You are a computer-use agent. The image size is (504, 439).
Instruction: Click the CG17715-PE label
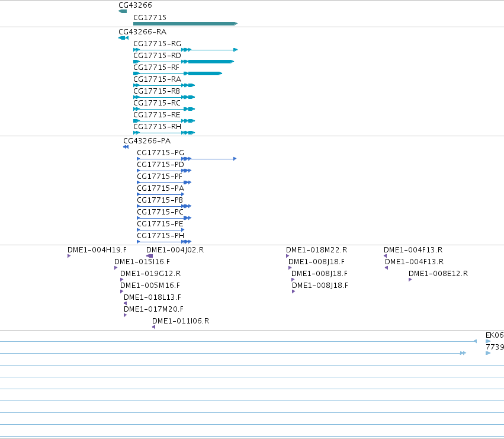click(x=160, y=224)
